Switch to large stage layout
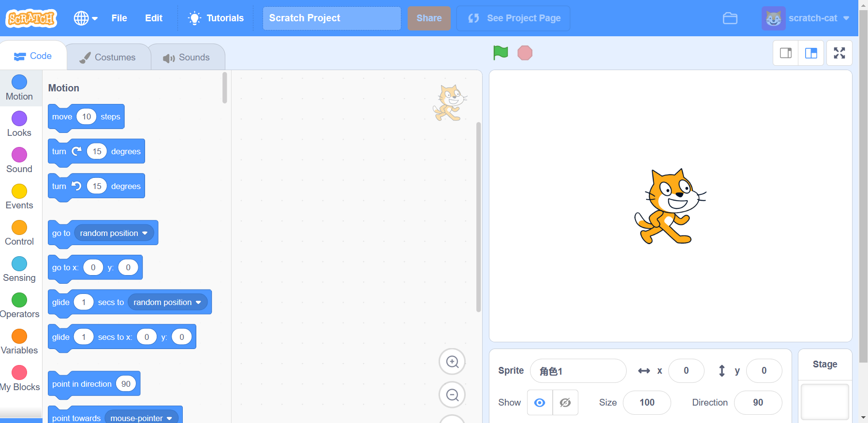 coord(811,53)
